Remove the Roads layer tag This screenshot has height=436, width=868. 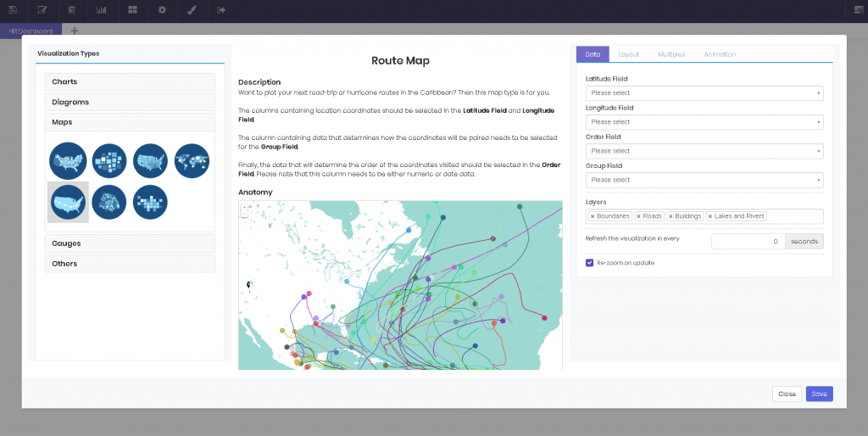(x=638, y=216)
